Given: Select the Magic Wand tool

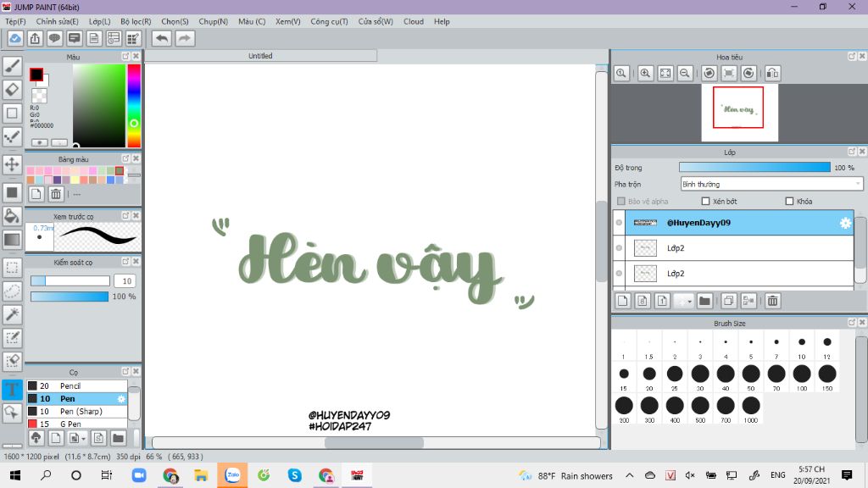Looking at the screenshot, I should (x=12, y=314).
